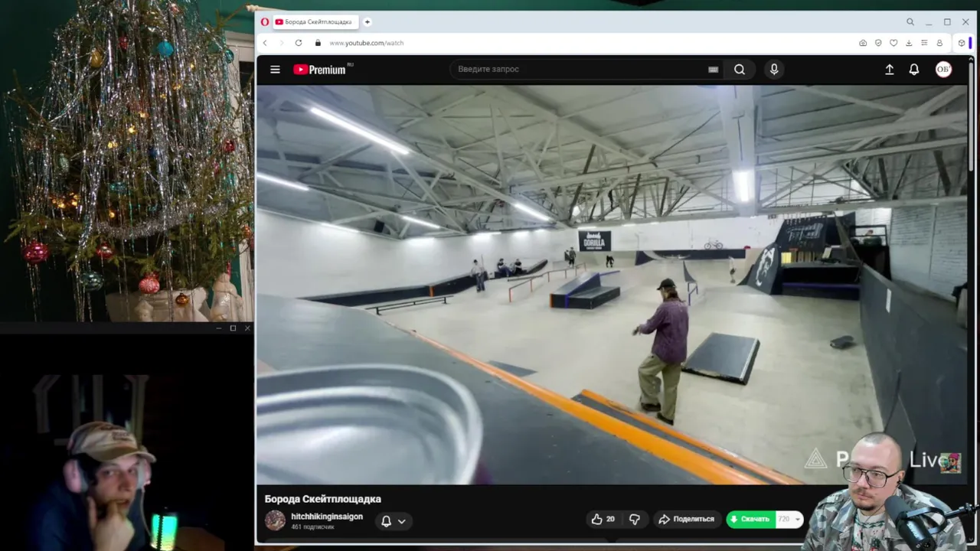This screenshot has width=980, height=551.
Task: Open the YouTube account avatar menu
Action: [943, 69]
